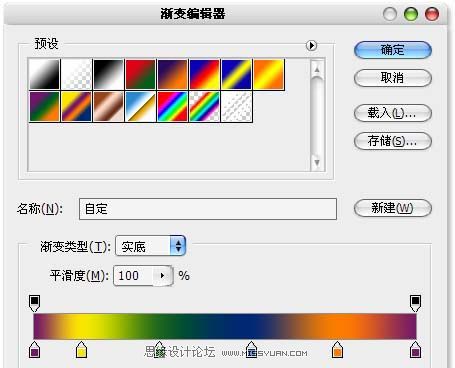This screenshot has width=455, height=368.
Task: Select the right purple color stop
Action: 415,350
